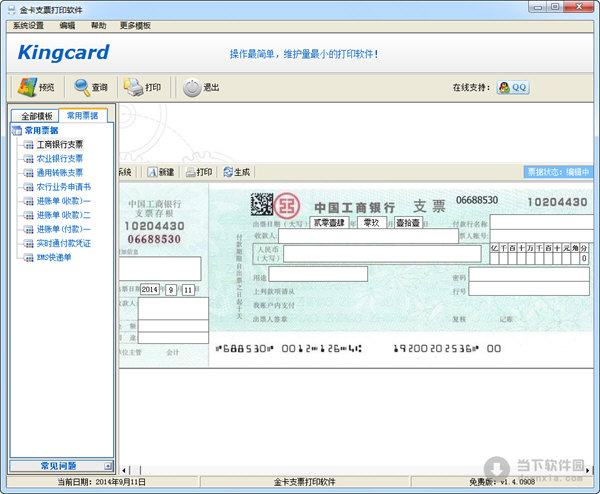Switch to the 全部模板 tab
The width and height of the screenshot is (600, 494).
click(36, 116)
